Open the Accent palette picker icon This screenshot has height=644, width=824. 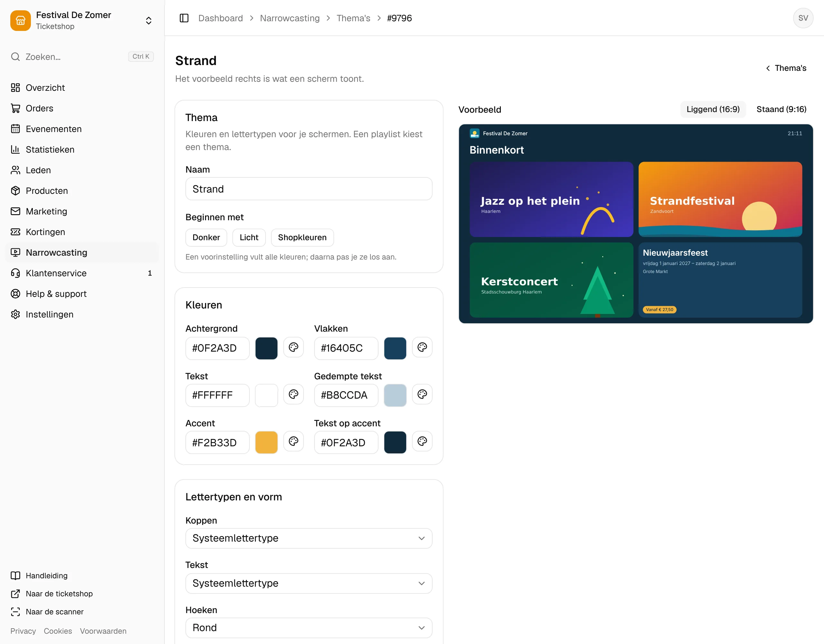294,442
